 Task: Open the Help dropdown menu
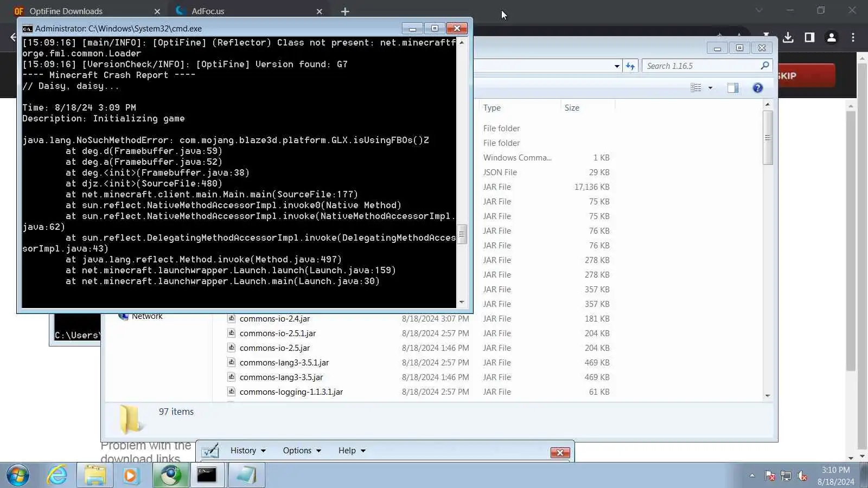pos(352,451)
